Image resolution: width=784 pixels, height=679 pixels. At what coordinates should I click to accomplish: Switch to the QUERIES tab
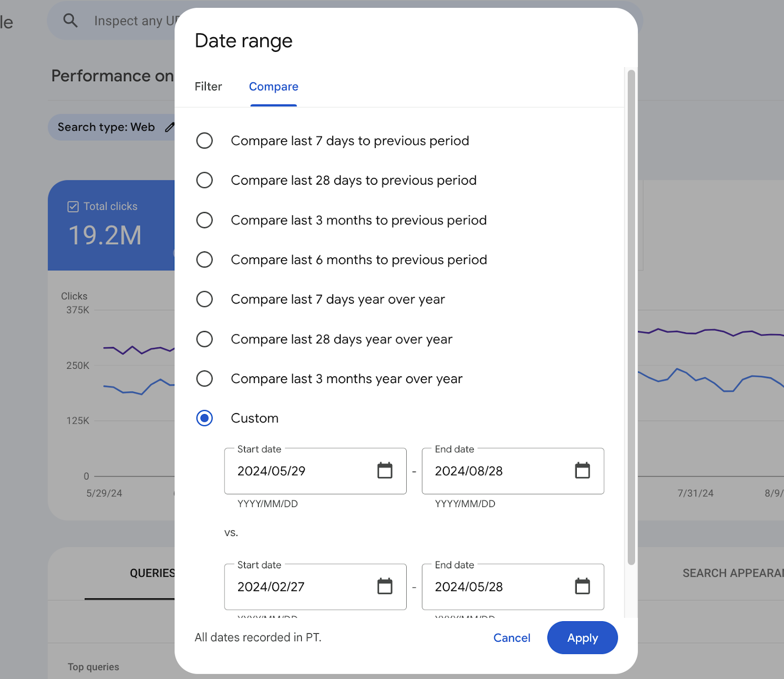pos(152,573)
